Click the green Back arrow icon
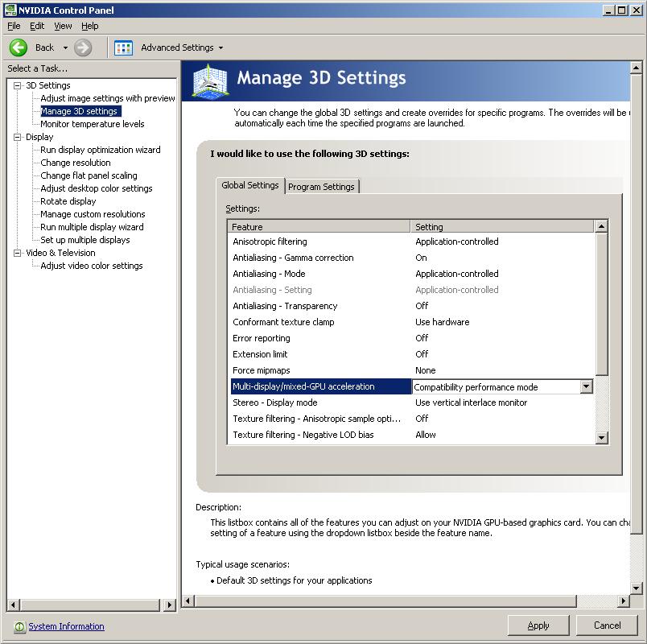The height and width of the screenshot is (644, 647). (x=19, y=47)
